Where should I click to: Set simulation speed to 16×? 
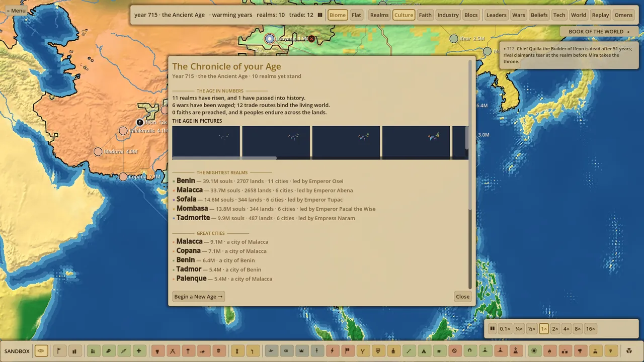pos(591,329)
